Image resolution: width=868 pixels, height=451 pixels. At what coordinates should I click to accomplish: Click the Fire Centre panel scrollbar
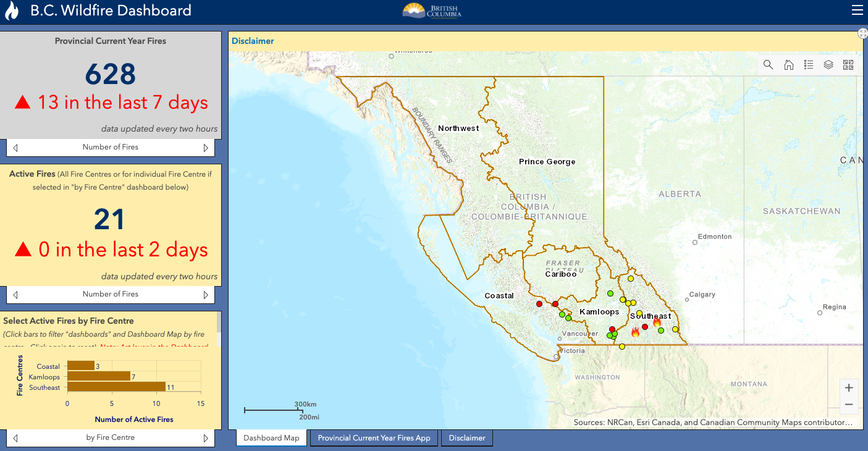219,322
